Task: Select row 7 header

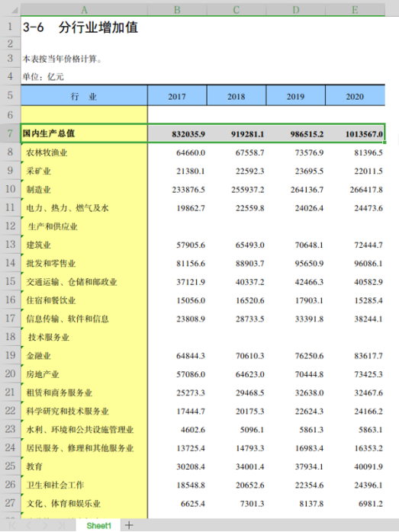Action: tap(10, 133)
